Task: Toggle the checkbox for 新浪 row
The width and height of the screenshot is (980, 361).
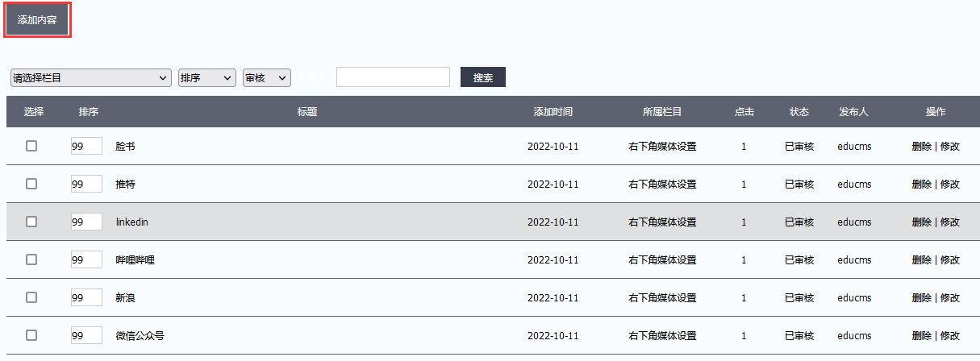Action: [31, 297]
